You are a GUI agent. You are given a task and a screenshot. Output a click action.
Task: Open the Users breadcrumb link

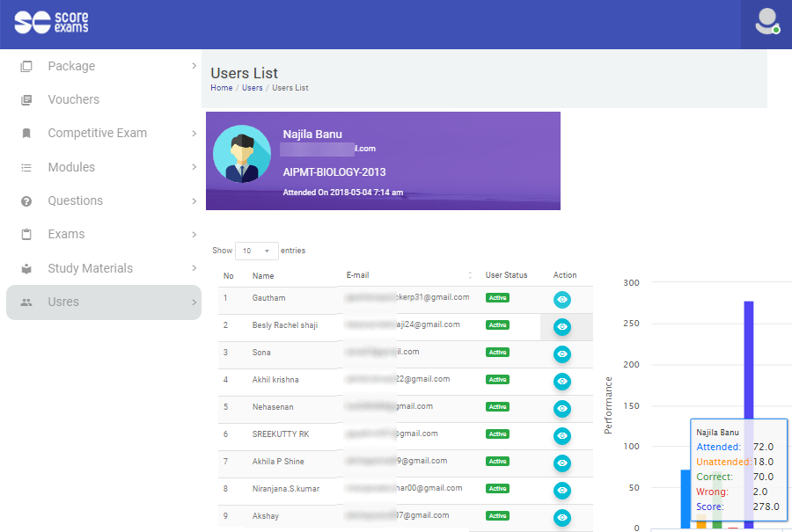(x=253, y=87)
